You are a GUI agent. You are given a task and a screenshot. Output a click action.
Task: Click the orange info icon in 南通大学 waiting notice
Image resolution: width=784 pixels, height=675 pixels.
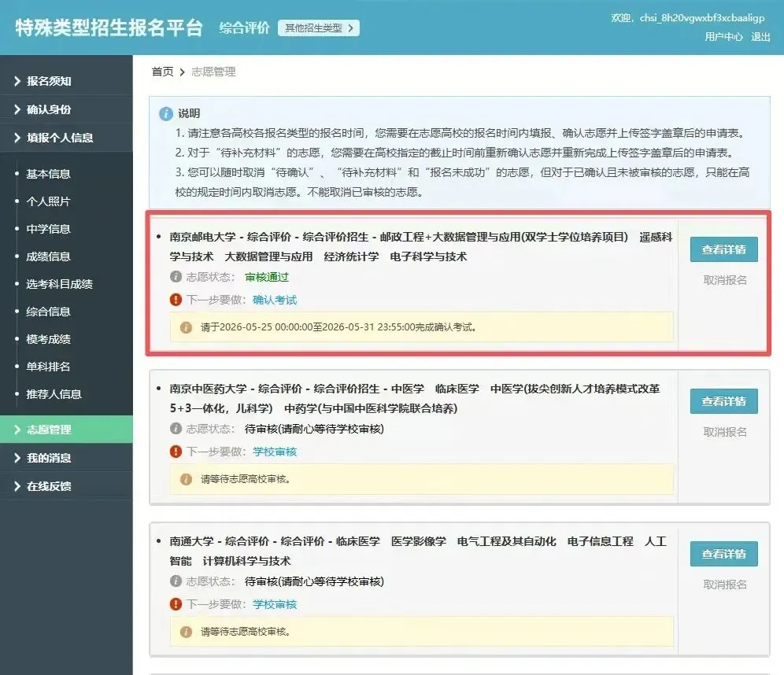186,632
